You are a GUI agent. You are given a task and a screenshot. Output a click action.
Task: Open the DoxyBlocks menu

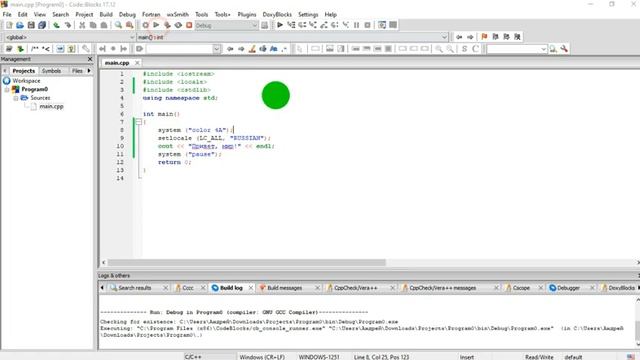(x=277, y=14)
